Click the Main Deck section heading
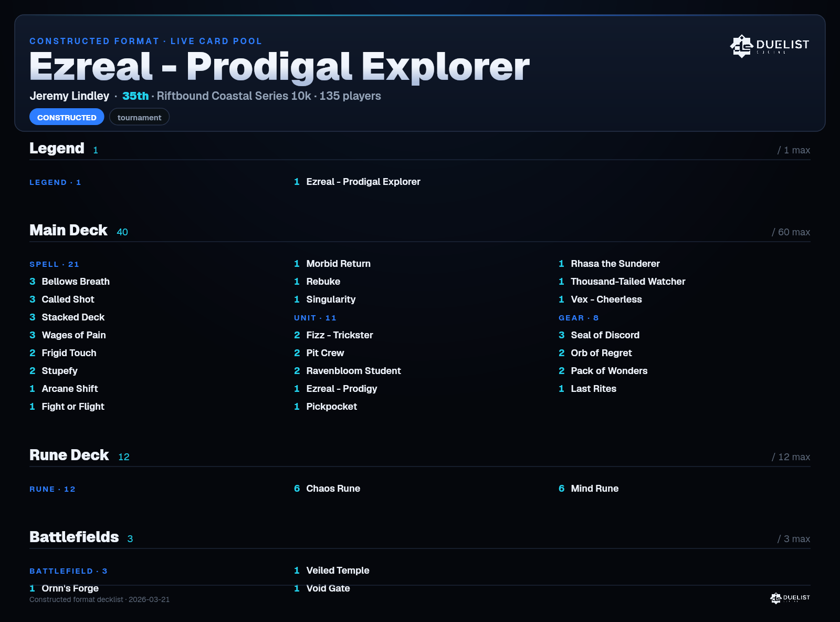 [68, 230]
